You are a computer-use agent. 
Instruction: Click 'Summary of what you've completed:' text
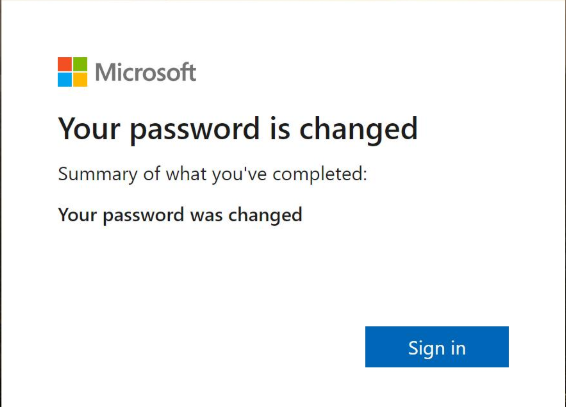(213, 175)
